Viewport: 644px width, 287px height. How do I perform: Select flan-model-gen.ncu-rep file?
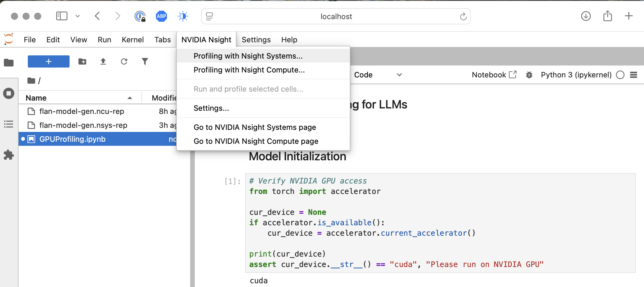click(x=98, y=111)
